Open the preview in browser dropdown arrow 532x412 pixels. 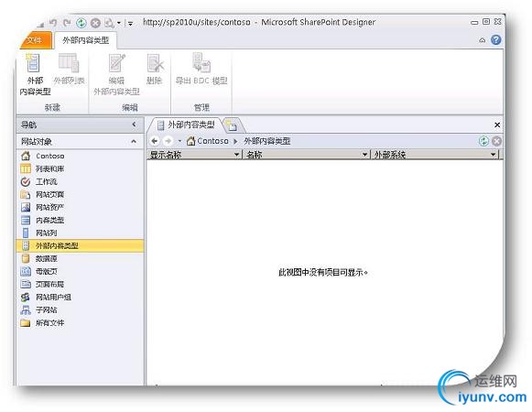click(x=119, y=23)
